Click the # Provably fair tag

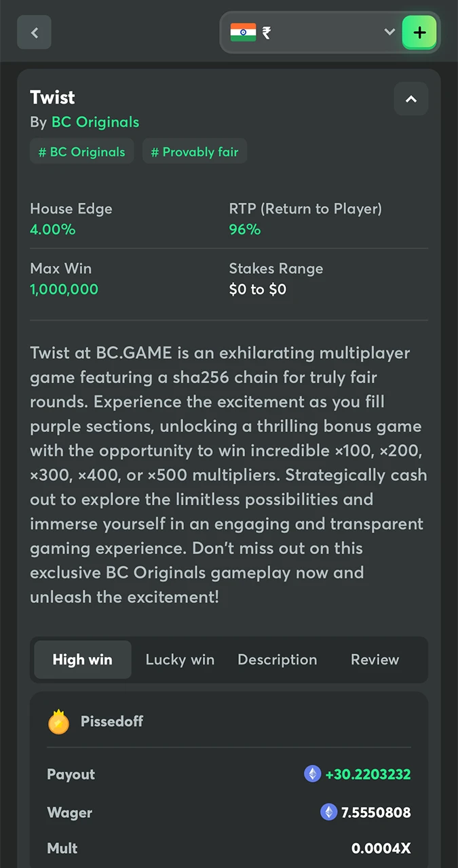pos(195,151)
